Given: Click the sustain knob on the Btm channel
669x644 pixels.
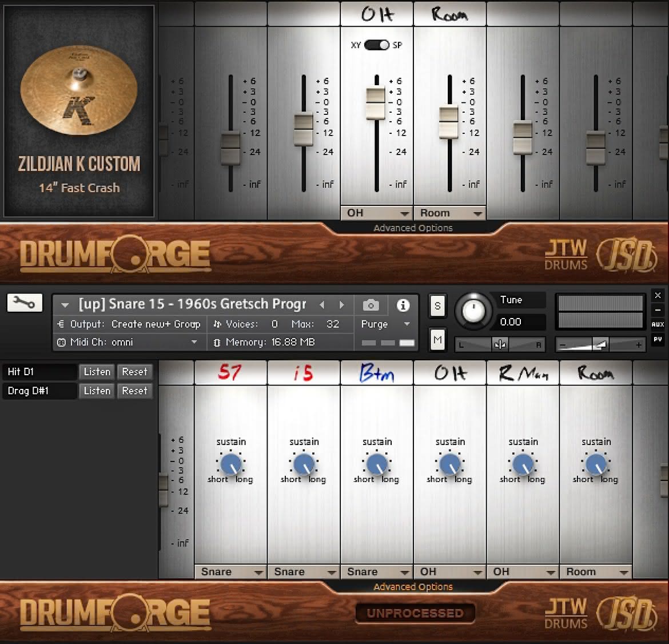Looking at the screenshot, I should tap(377, 464).
